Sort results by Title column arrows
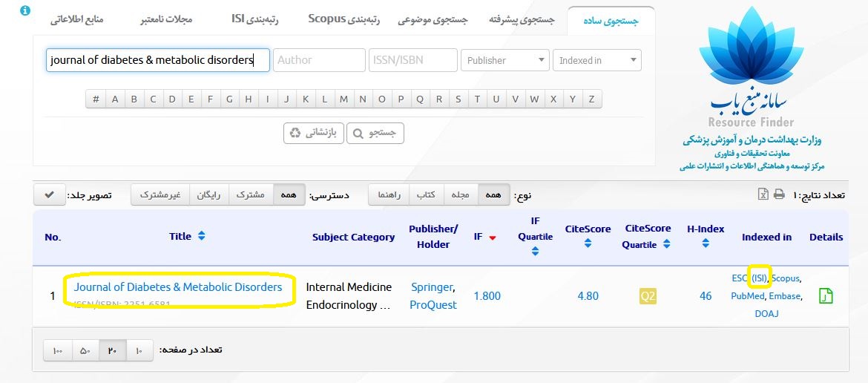The width and height of the screenshot is (868, 383). click(202, 236)
